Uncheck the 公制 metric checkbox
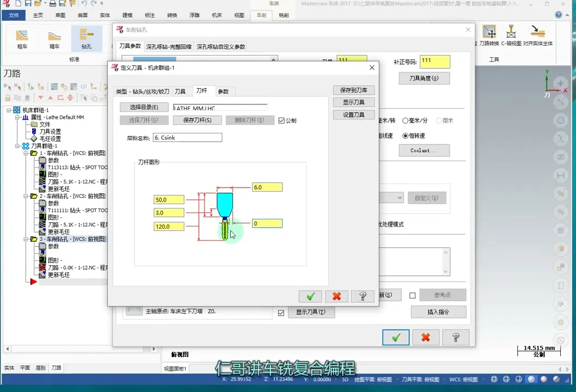The image size is (576, 392). point(281,121)
